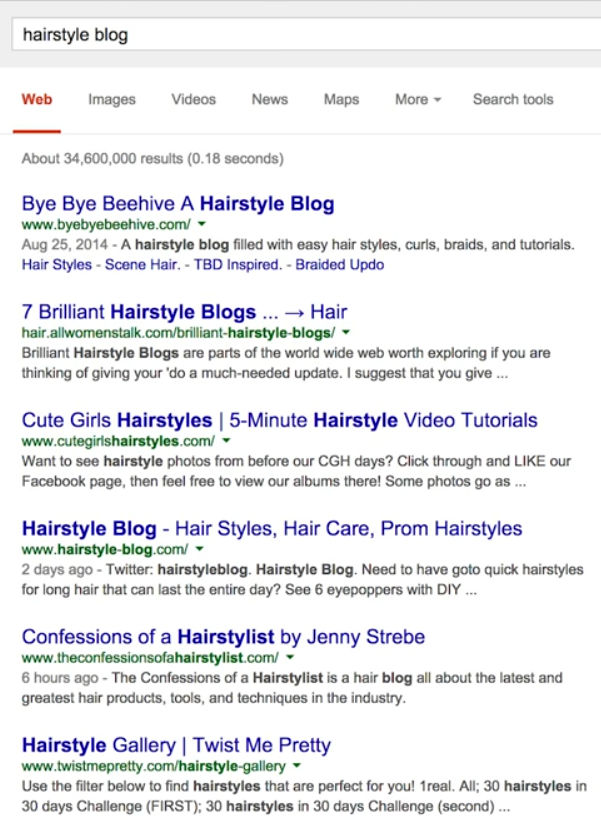Expand arrow next to www.hairstyle-blog.com
Screen dimensions: 601x820
click(x=199, y=549)
